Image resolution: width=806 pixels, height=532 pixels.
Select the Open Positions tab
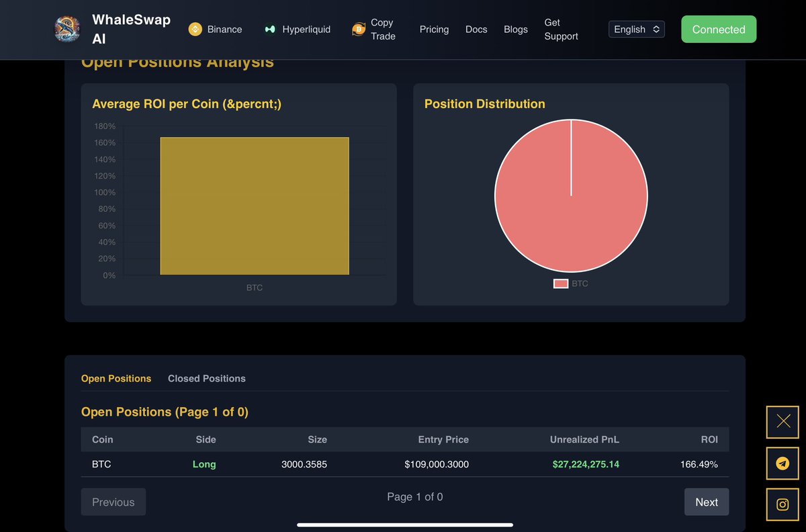(116, 378)
